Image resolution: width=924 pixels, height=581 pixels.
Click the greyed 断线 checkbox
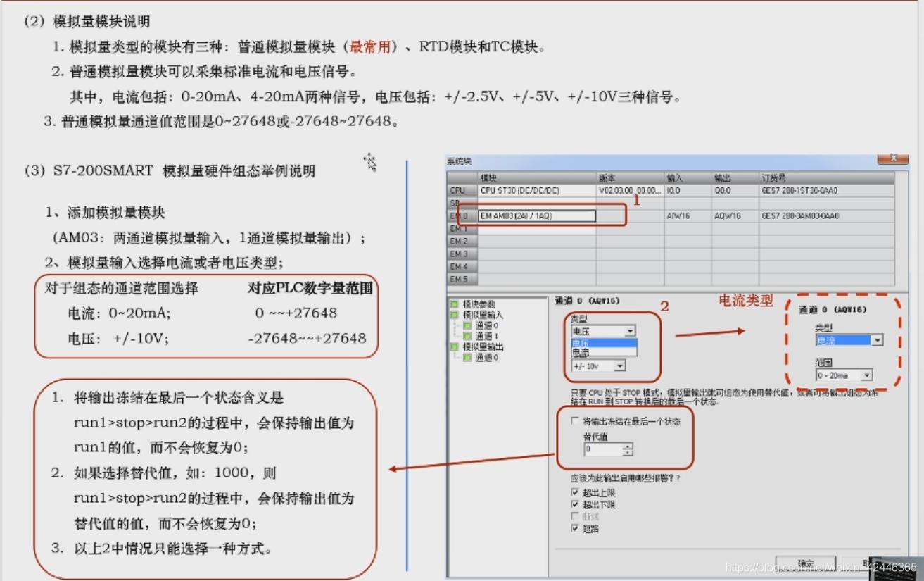point(575,516)
